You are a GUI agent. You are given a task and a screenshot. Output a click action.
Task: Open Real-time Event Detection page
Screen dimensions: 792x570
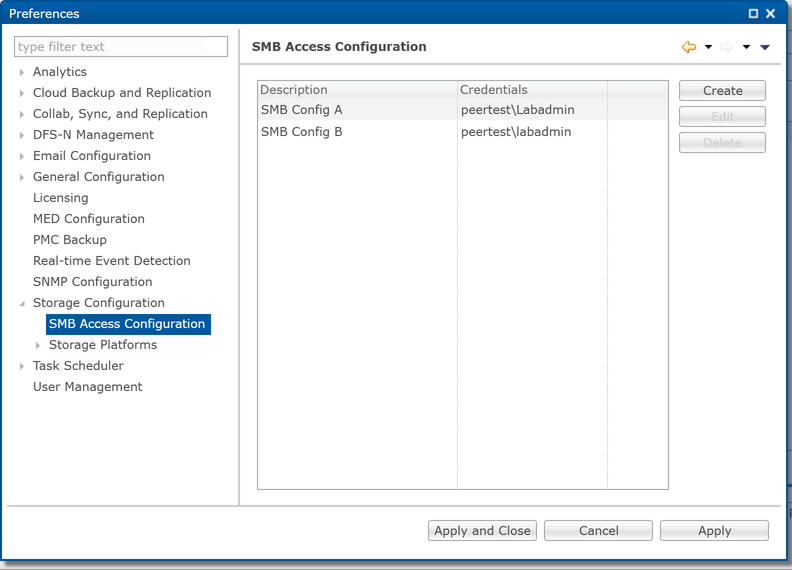(112, 260)
